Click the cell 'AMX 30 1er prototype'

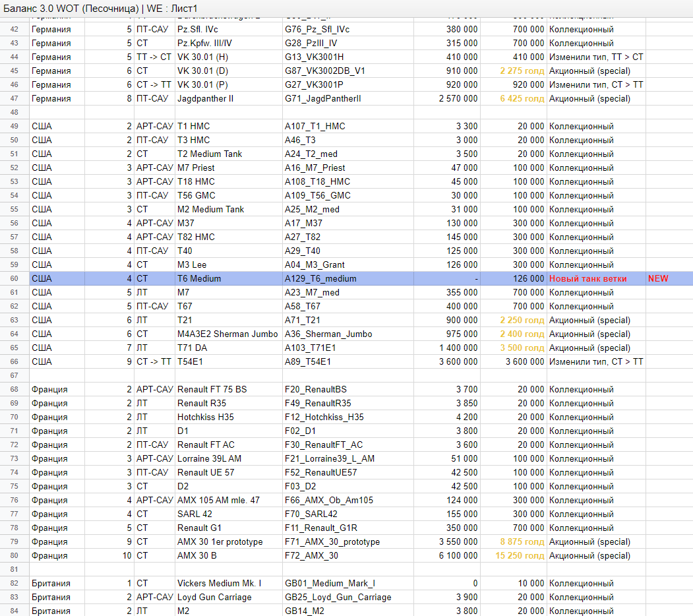(229, 541)
